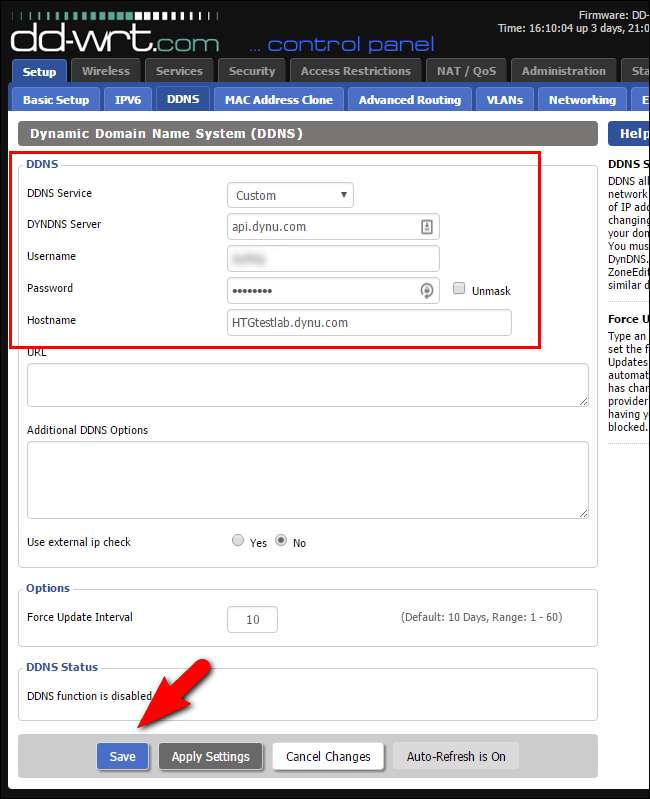Open the DDNS Service dropdown
Viewport: 650px width, 799px height.
290,195
